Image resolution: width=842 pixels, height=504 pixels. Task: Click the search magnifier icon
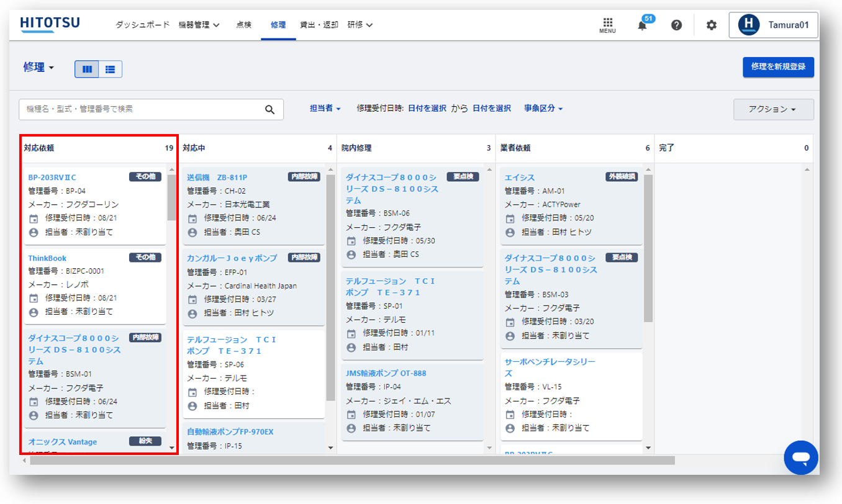(x=269, y=109)
